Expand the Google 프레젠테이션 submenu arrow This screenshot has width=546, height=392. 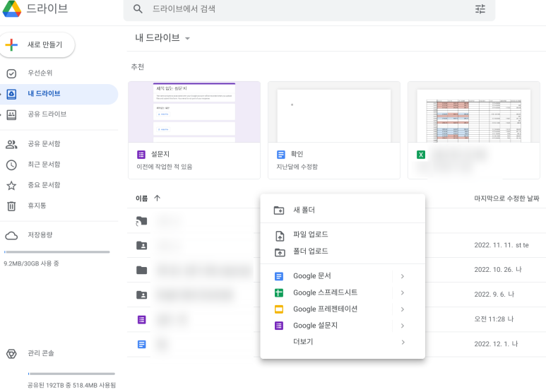[403, 309]
